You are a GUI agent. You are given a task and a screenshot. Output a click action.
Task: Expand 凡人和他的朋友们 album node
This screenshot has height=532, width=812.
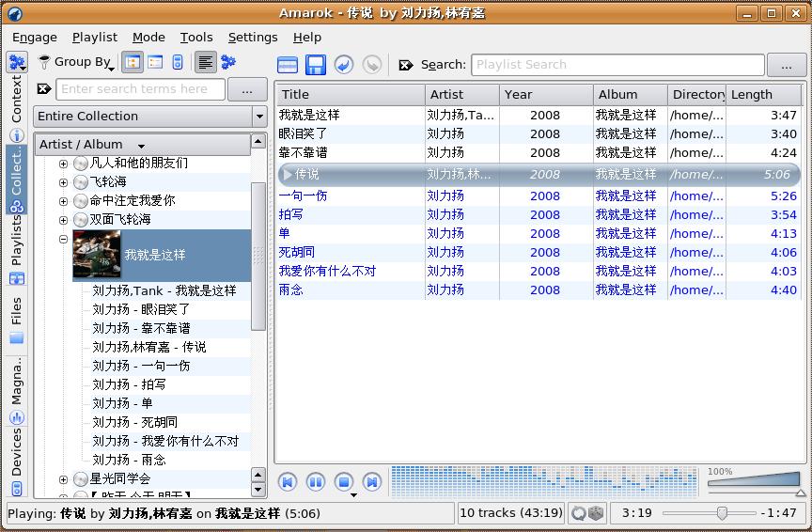[63, 164]
